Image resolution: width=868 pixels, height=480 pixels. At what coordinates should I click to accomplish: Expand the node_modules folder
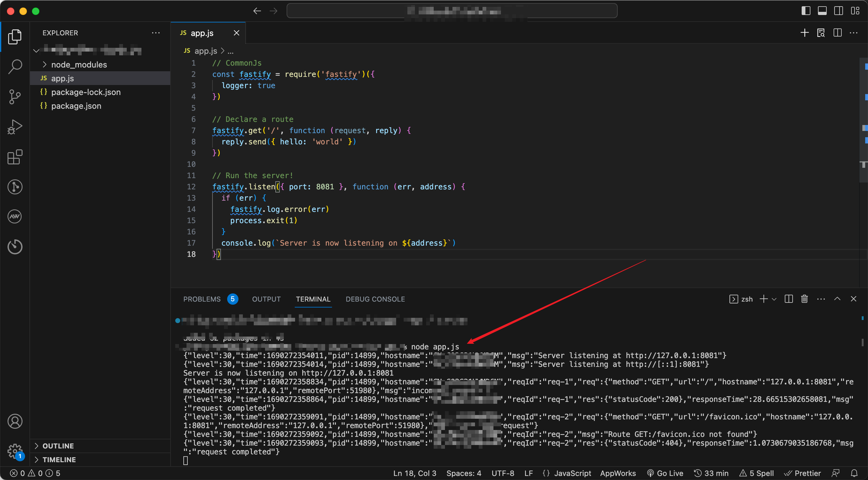pos(79,65)
